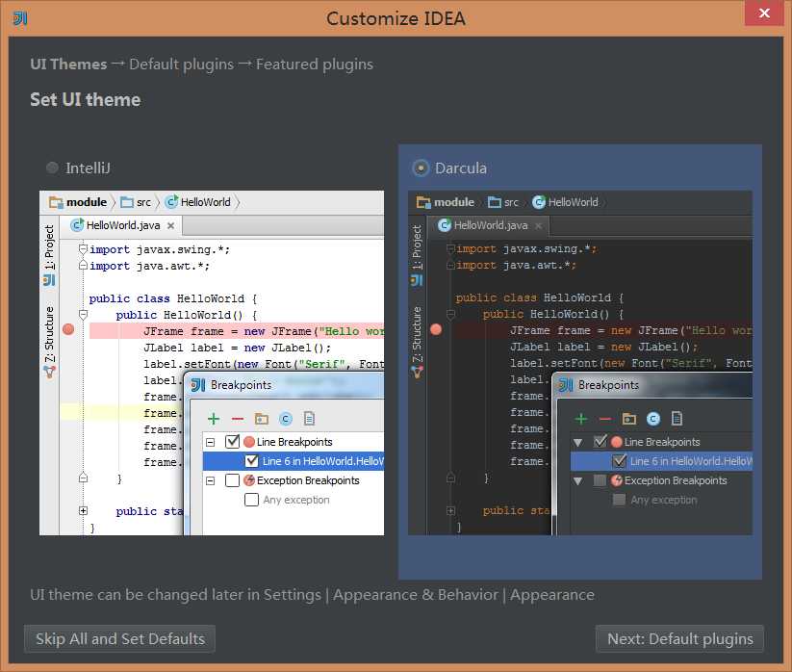Click group by file icon in Darcula preview
This screenshot has width=792, height=672.
tap(677, 419)
